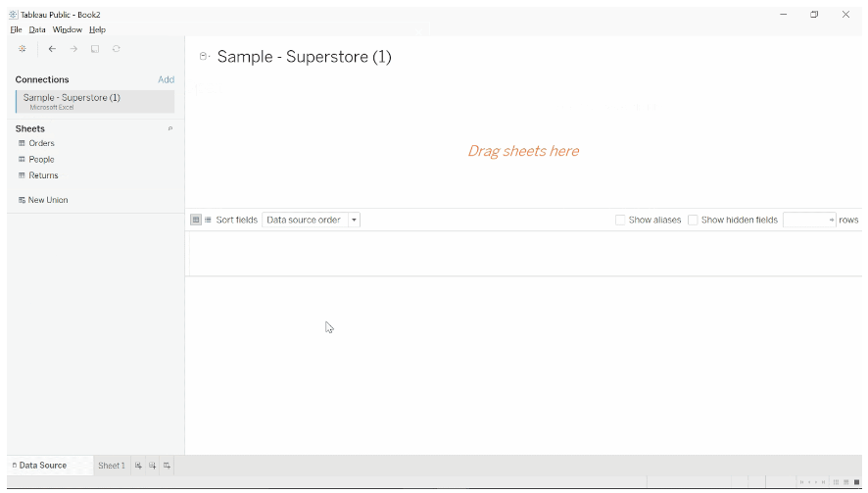The width and height of the screenshot is (868, 493).
Task: Click the rows count input field
Action: [x=805, y=220]
